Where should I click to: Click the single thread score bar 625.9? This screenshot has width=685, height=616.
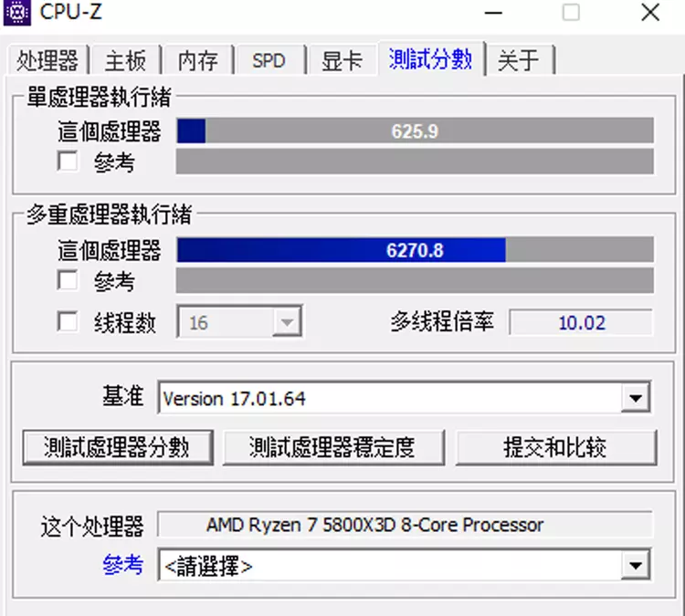415,131
